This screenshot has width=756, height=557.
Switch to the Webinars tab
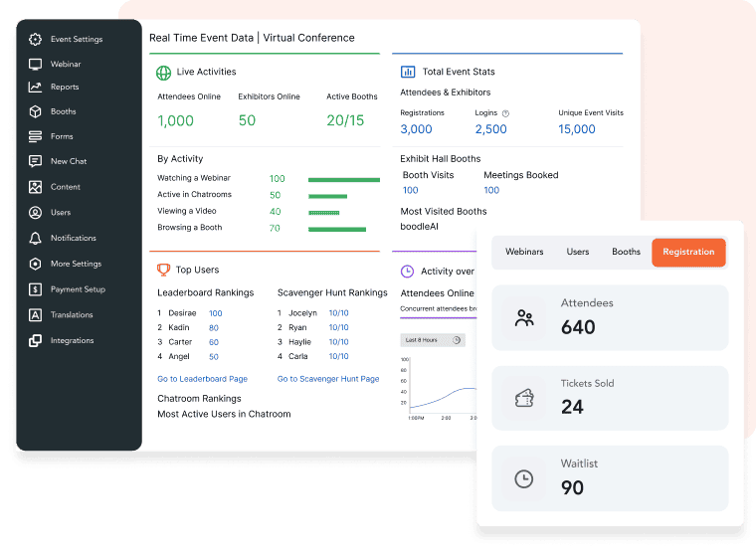click(524, 252)
